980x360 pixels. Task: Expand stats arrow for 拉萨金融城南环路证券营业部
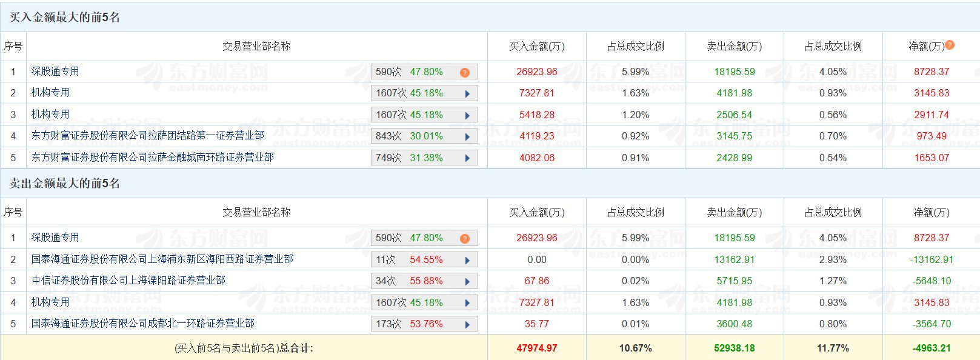467,158
